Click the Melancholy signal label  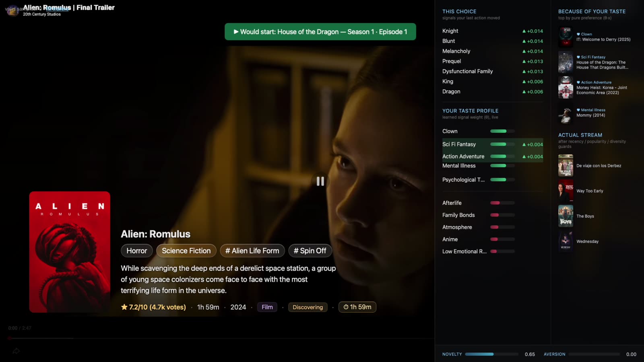pos(456,51)
